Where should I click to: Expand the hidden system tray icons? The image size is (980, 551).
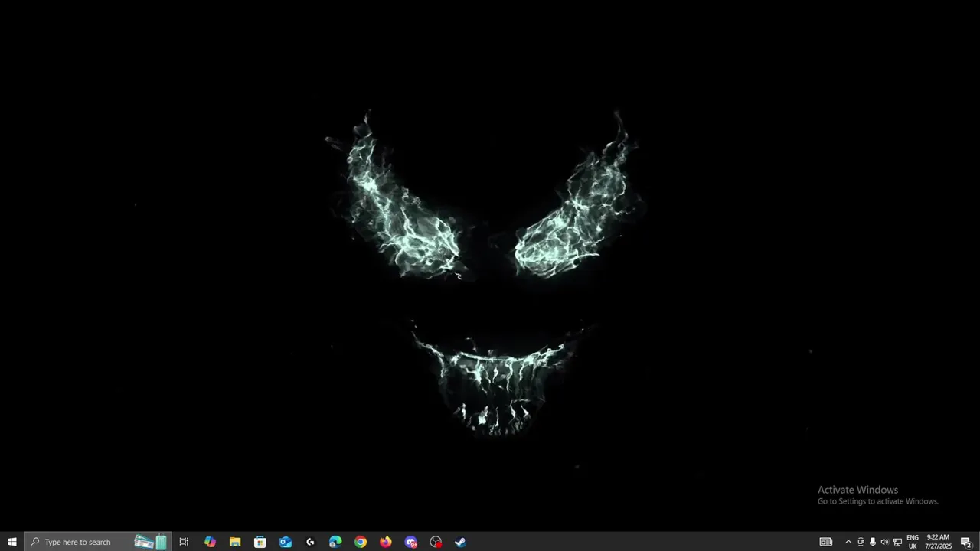coord(848,542)
